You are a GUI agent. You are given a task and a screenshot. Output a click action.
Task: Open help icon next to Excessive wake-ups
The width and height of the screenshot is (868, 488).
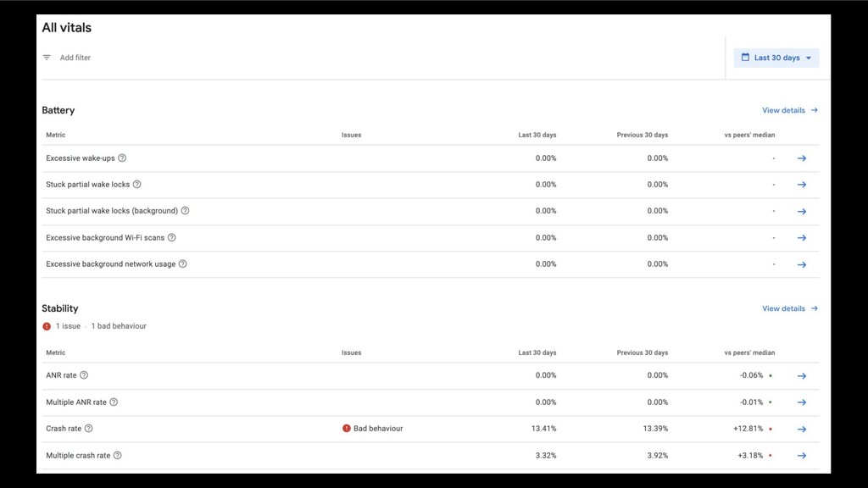point(122,158)
